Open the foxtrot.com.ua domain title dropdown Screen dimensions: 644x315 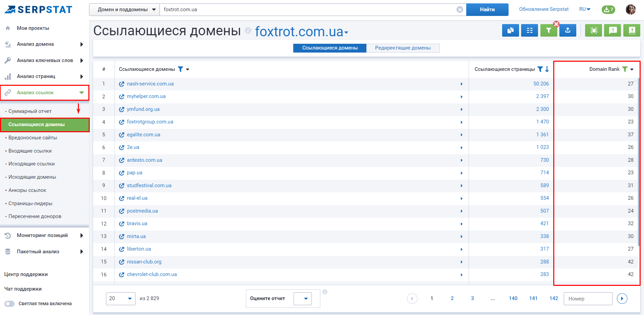[x=346, y=33]
